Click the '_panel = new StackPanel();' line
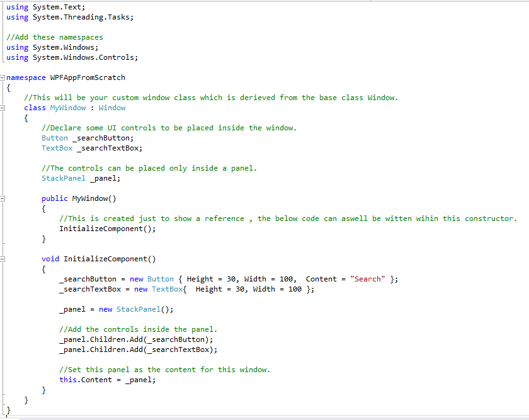The height and width of the screenshot is (420, 529). click(117, 309)
